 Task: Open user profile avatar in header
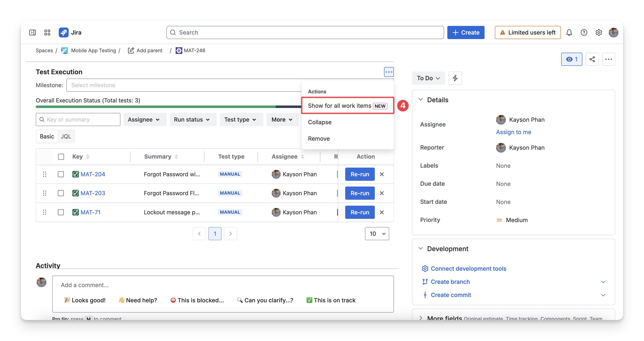613,32
